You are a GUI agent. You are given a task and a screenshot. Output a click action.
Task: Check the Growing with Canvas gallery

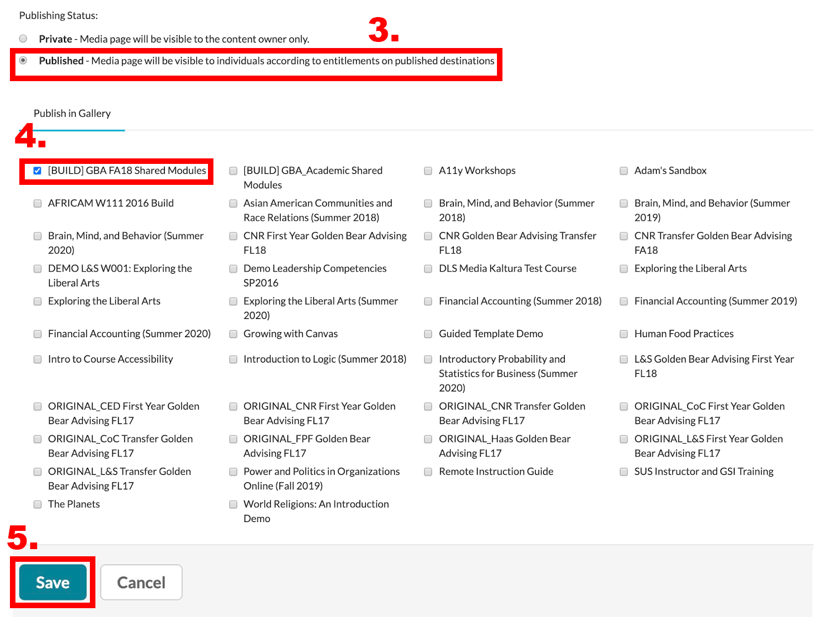pos(233,333)
